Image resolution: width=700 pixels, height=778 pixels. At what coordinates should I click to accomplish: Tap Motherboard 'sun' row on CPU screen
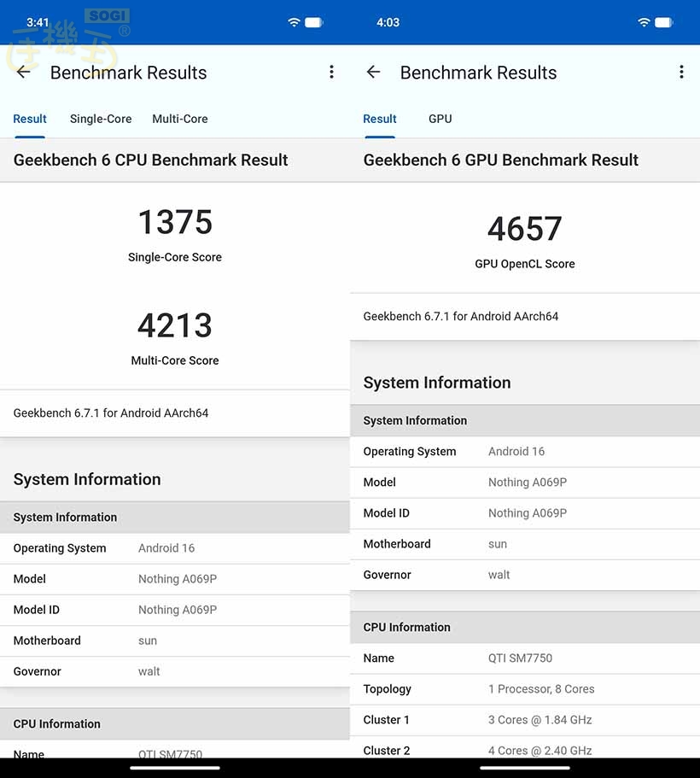click(175, 641)
